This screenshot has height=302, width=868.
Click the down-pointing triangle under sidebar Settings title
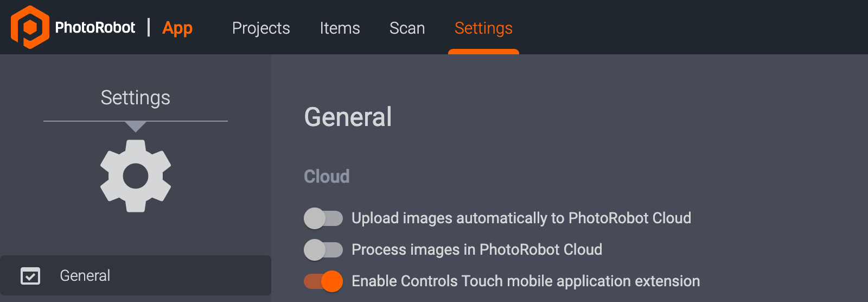click(x=136, y=127)
